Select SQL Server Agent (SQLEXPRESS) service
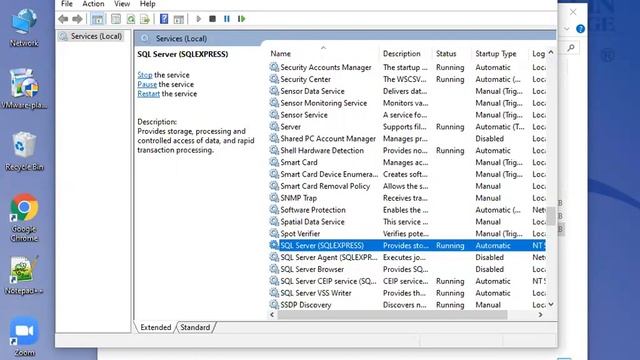Image resolution: width=640 pixels, height=360 pixels. pyautogui.click(x=407, y=257)
